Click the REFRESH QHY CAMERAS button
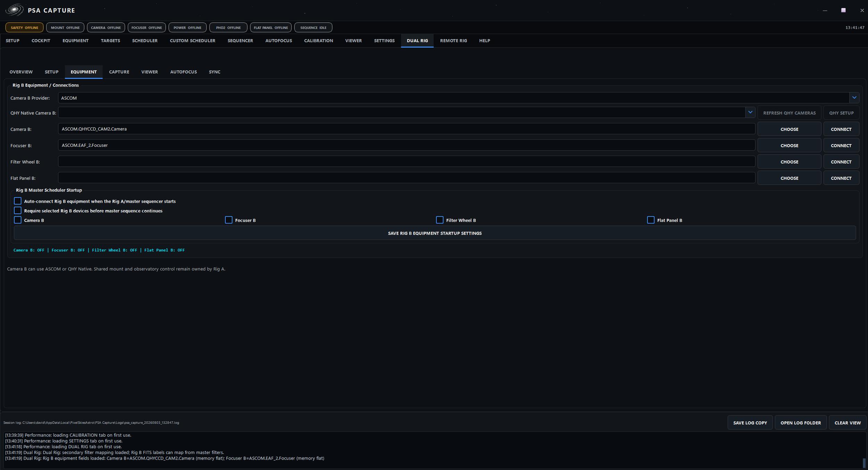The height and width of the screenshot is (470, 868). coord(789,113)
